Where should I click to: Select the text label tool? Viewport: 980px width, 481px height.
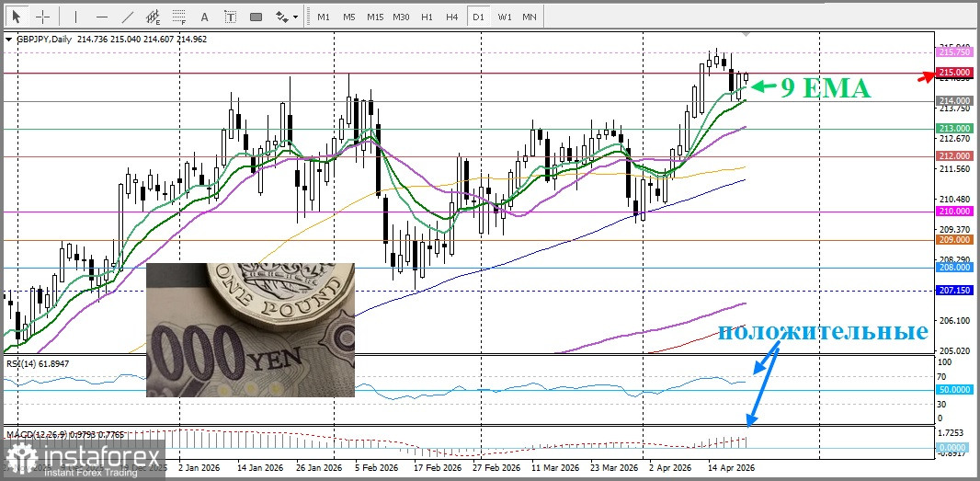pyautogui.click(x=230, y=17)
